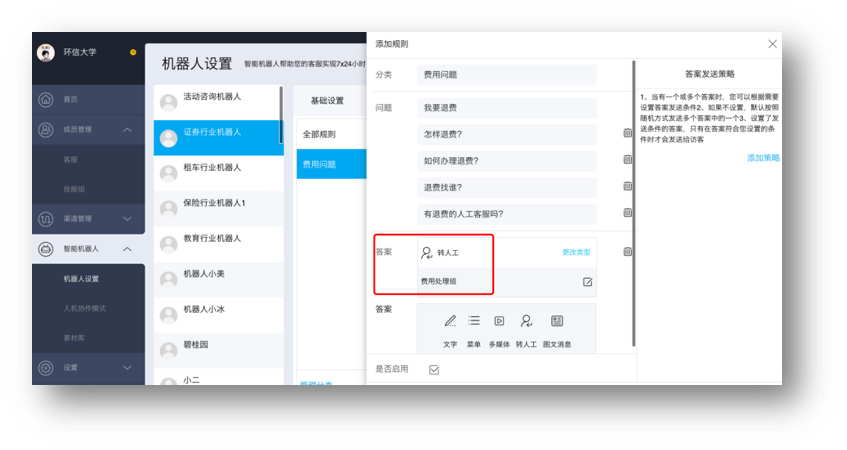Click the avatar of 活动咨询机器人

[x=169, y=102]
